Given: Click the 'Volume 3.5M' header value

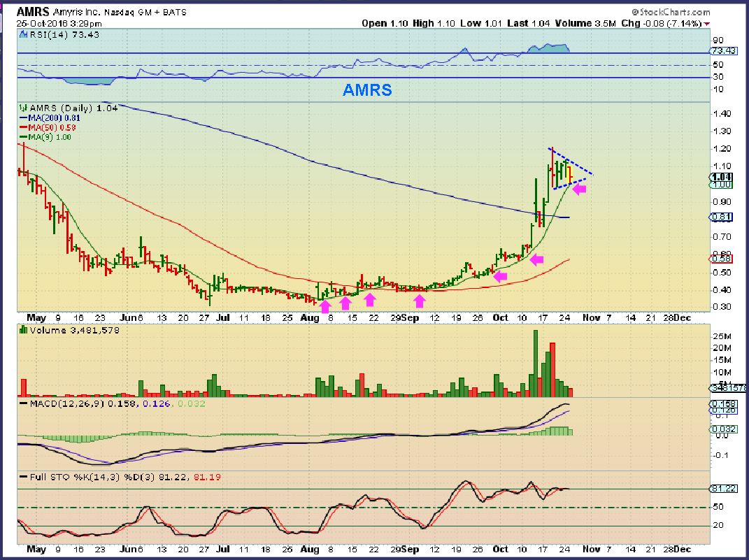Looking at the screenshot, I should pos(585,23).
